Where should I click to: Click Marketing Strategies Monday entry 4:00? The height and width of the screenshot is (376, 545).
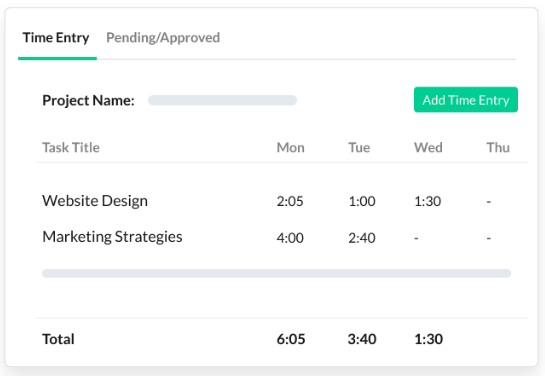tap(290, 238)
